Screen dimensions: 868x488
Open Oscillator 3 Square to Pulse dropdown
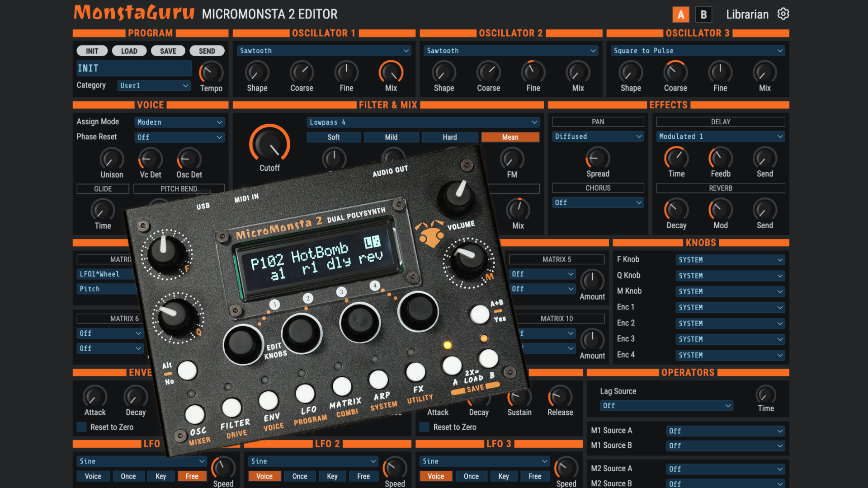click(x=698, y=51)
